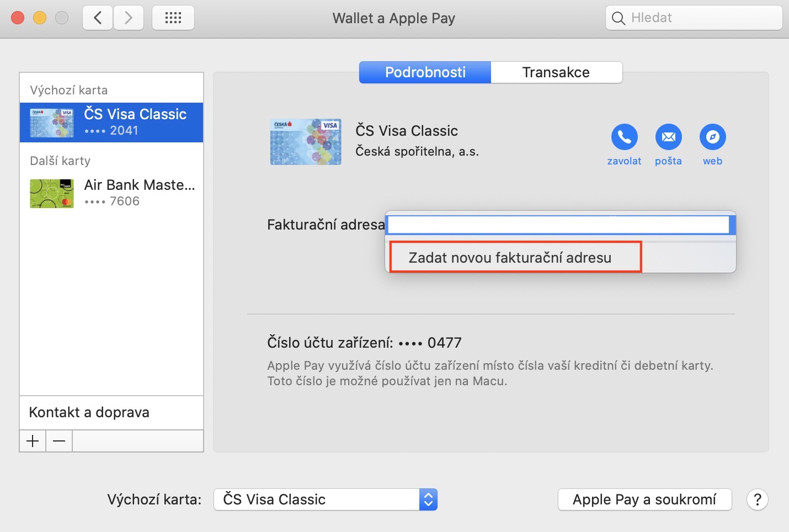
Task: Go forward with the right arrow
Action: coord(129,18)
